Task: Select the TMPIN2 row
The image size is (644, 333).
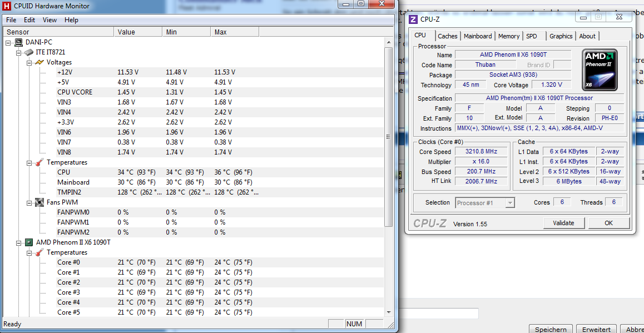Action: pos(220,192)
